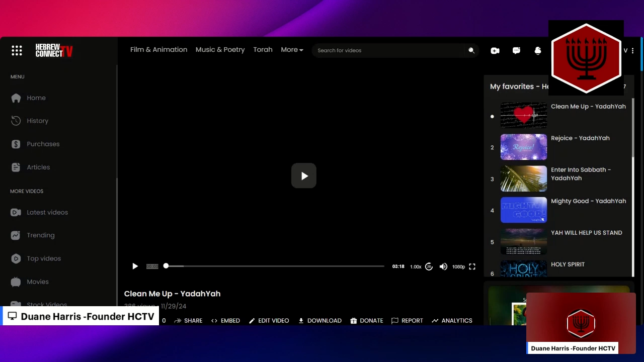Open the Purchases page
644x362 pixels.
coord(43,144)
